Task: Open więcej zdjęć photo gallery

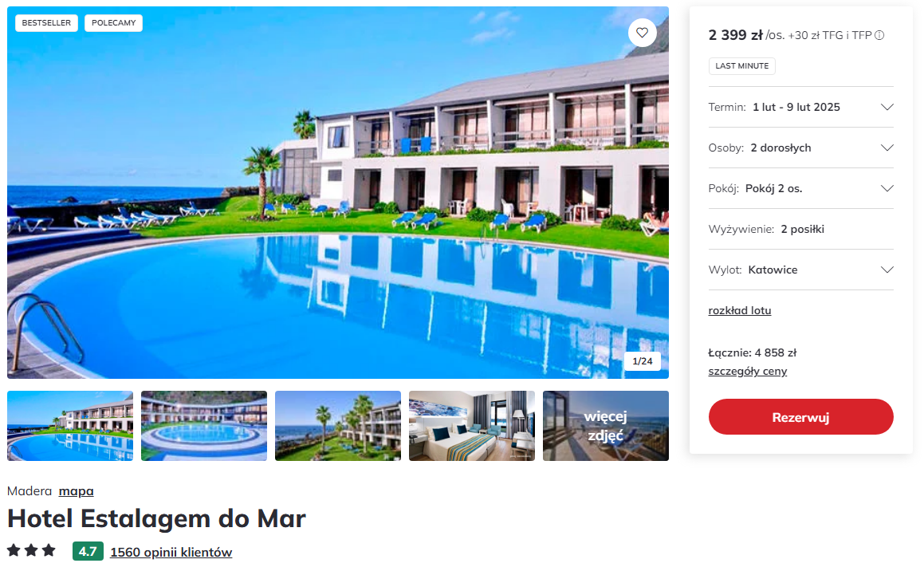Action: pyautogui.click(x=606, y=426)
